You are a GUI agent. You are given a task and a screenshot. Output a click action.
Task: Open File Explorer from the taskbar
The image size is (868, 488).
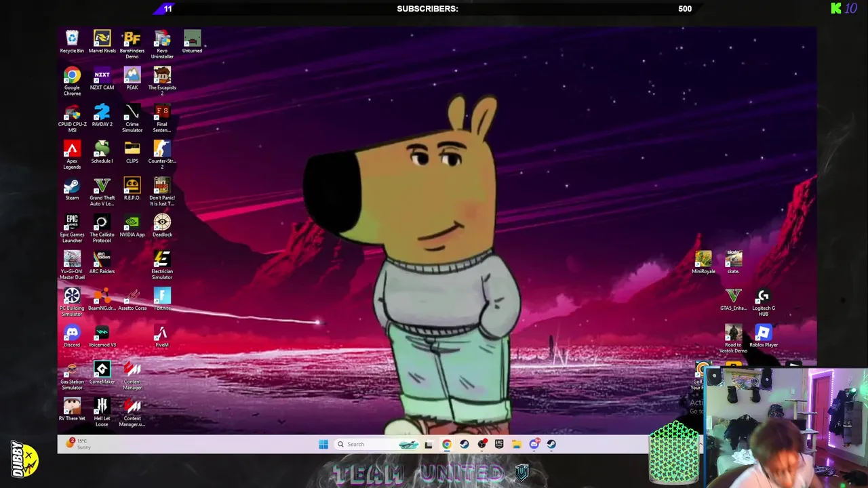[x=517, y=445]
